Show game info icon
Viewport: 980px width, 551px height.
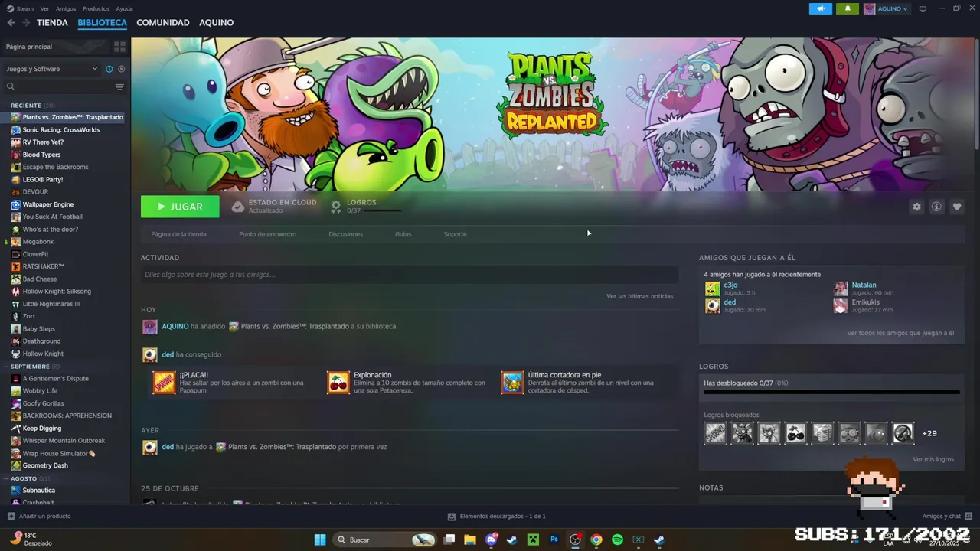click(936, 207)
